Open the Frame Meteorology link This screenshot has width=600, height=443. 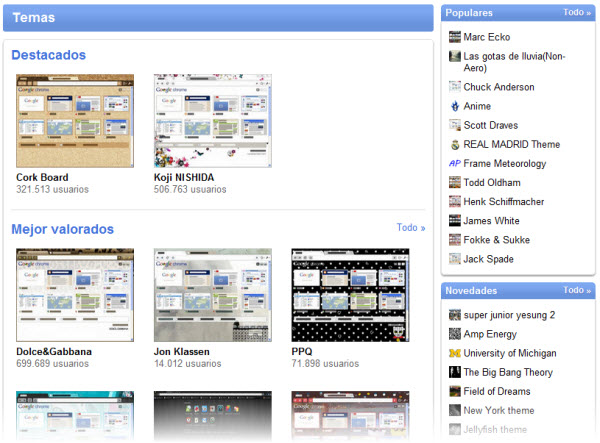point(505,163)
